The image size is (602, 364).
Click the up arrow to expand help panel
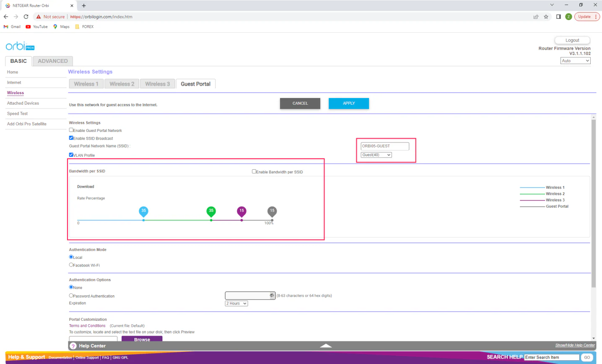click(x=326, y=346)
